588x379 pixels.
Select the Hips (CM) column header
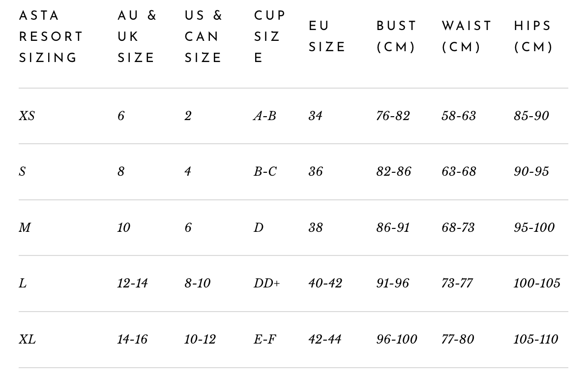coord(533,37)
